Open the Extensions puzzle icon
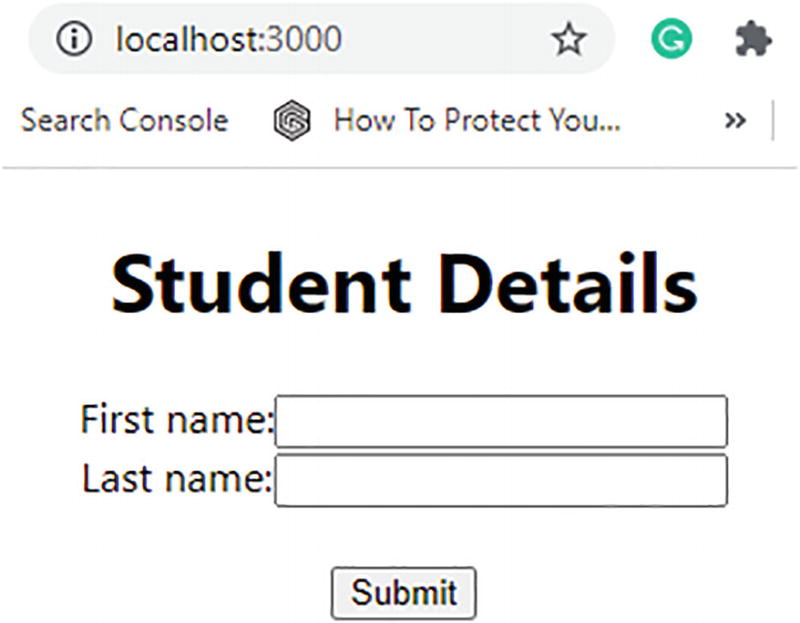800x623 pixels. [751, 40]
